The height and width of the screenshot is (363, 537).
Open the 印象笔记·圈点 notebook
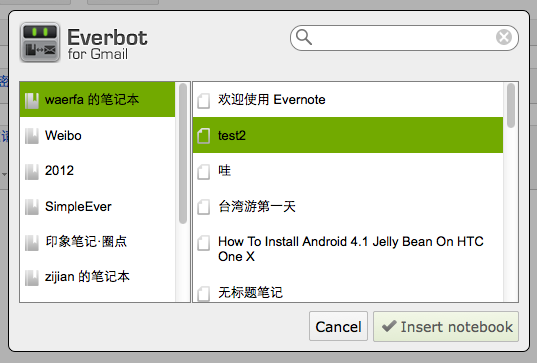pos(98,242)
